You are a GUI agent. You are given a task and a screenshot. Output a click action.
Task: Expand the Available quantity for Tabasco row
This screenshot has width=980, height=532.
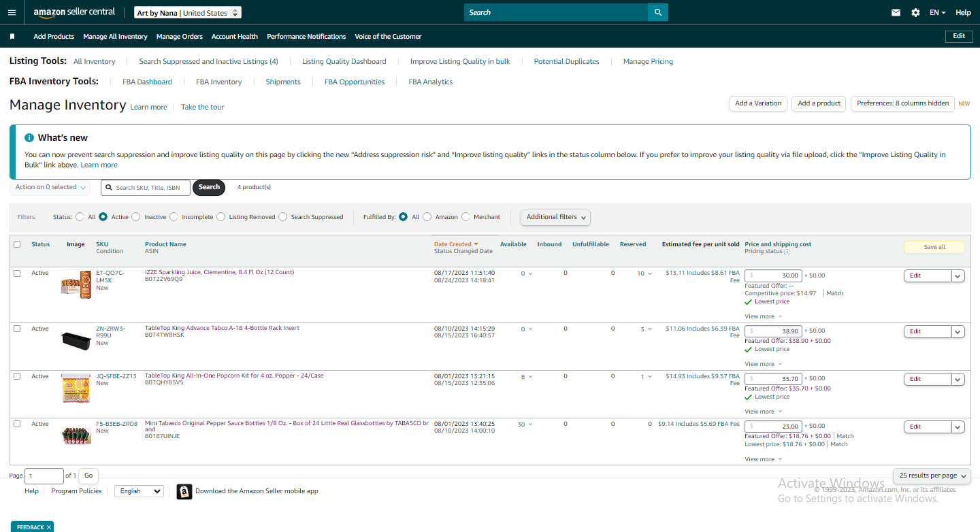[x=525, y=424]
